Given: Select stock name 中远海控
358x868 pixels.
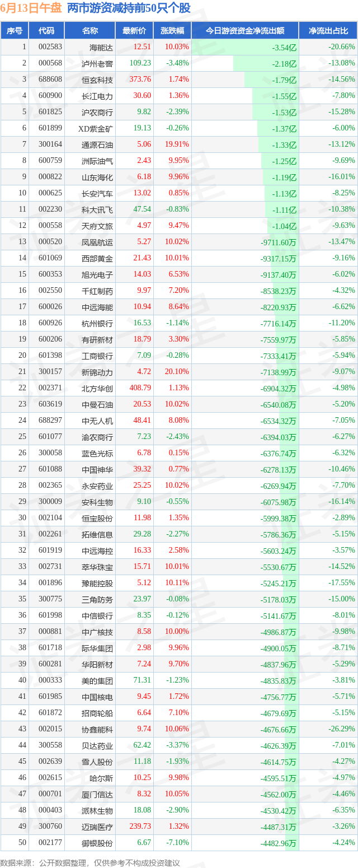Looking at the screenshot, I should click(x=97, y=551).
